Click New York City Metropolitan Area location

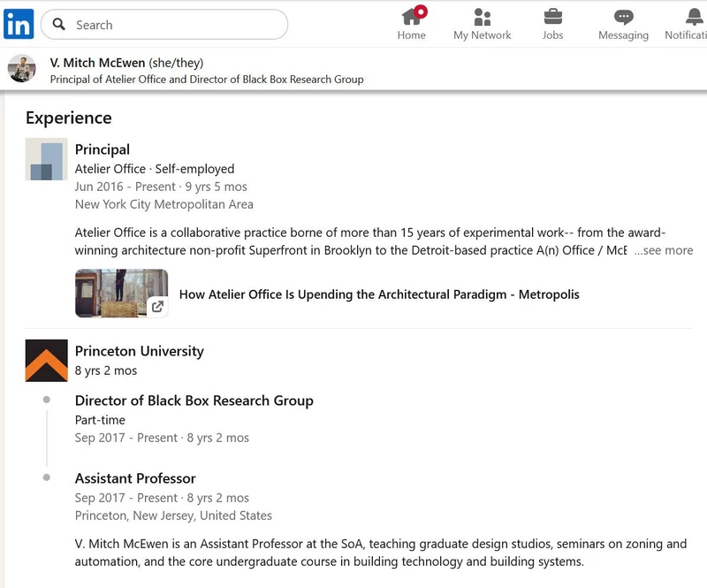pyautogui.click(x=164, y=204)
